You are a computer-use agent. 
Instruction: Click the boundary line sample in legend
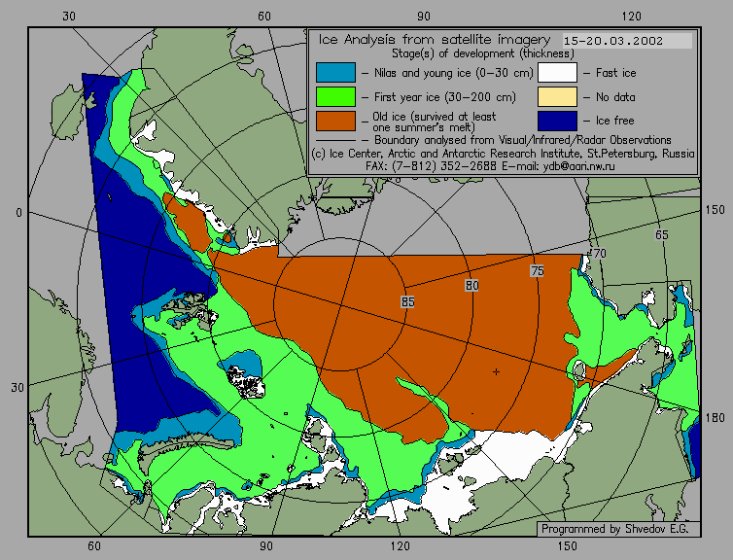(335, 140)
